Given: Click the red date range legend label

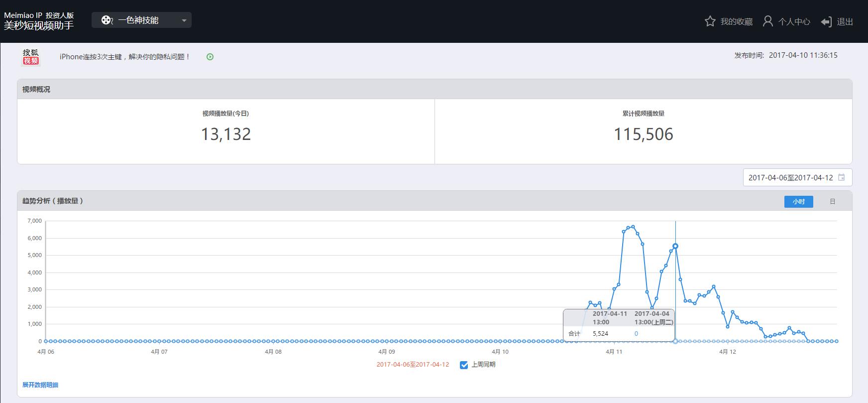Looking at the screenshot, I should (413, 365).
